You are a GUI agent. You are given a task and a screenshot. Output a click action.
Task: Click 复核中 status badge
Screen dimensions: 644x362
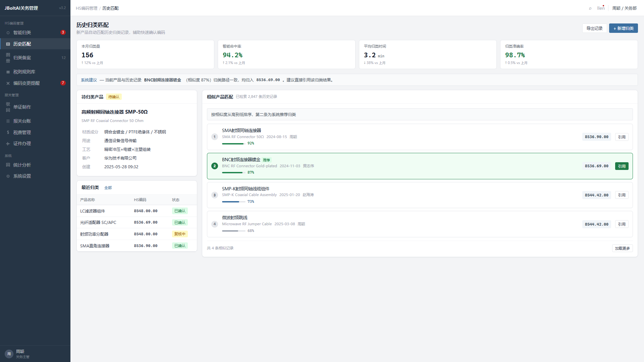180,234
